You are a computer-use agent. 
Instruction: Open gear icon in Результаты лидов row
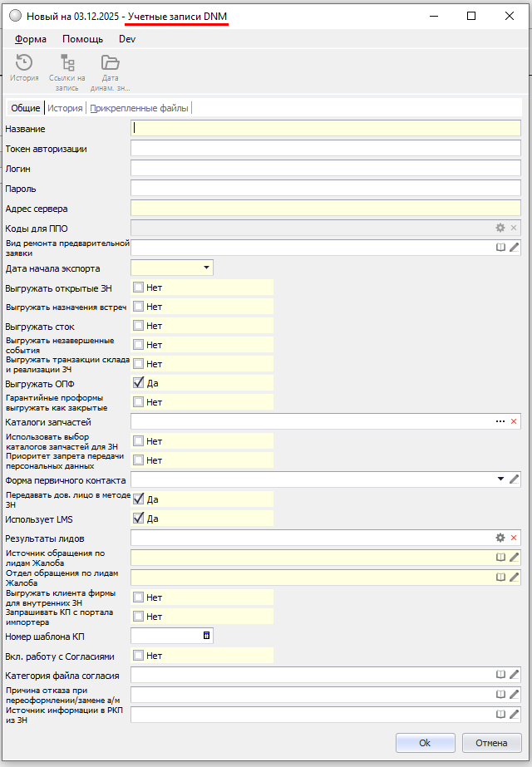click(x=500, y=538)
